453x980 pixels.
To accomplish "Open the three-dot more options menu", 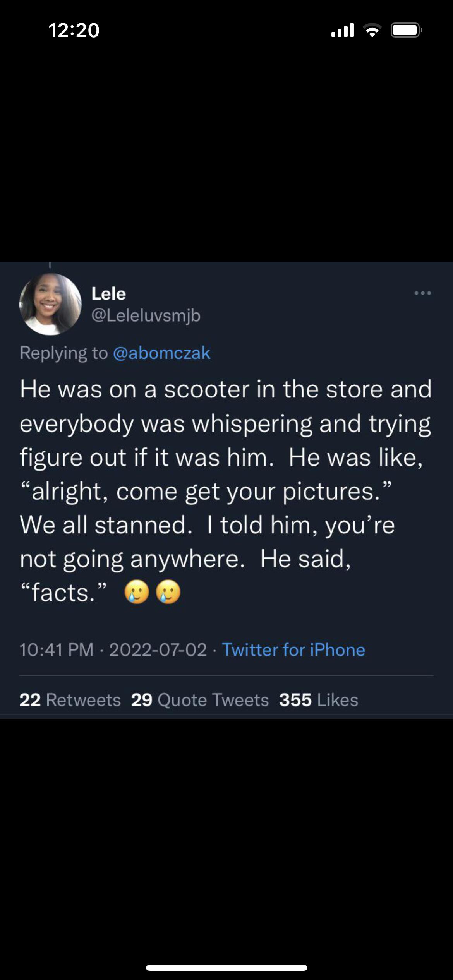I will point(422,293).
